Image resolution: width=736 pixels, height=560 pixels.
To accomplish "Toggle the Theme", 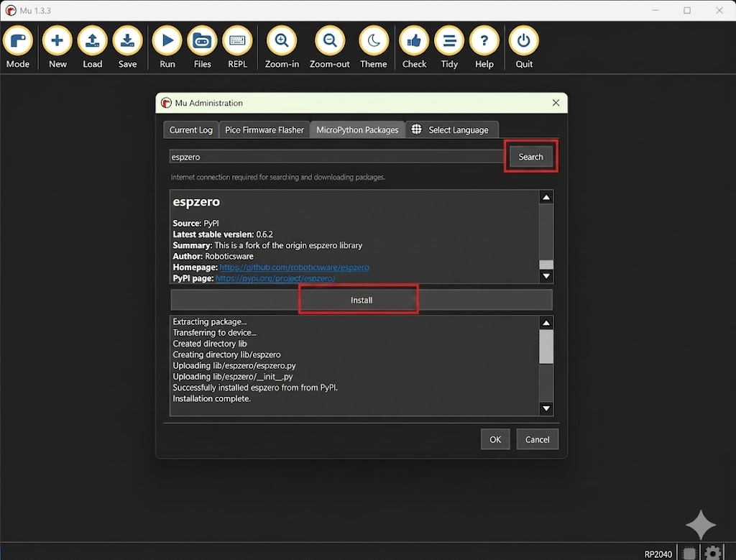I will (x=374, y=47).
